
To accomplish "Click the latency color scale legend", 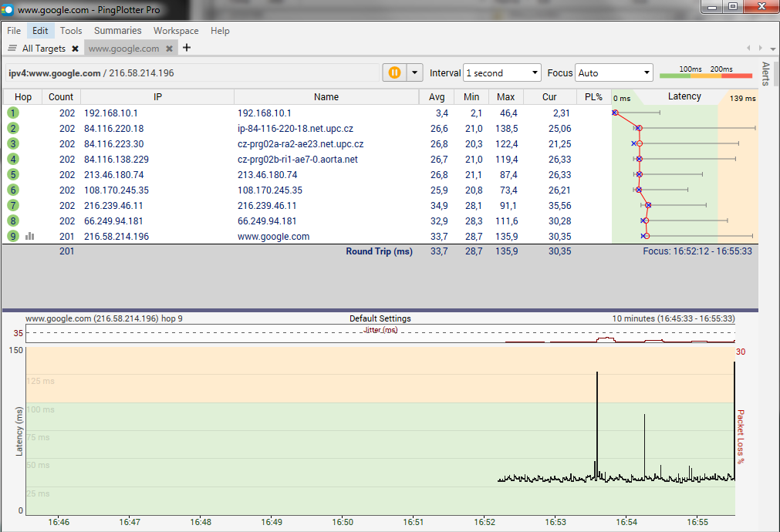I will point(705,73).
